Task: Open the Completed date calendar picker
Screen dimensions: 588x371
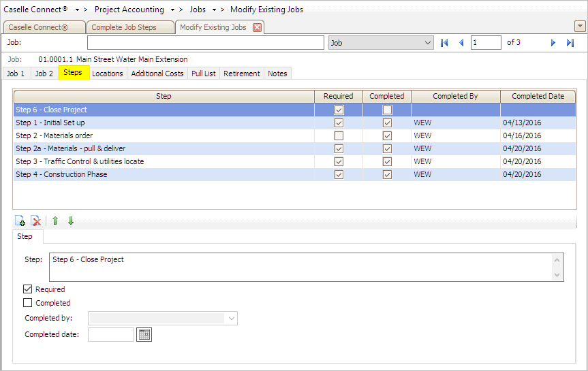Action: pyautogui.click(x=144, y=334)
